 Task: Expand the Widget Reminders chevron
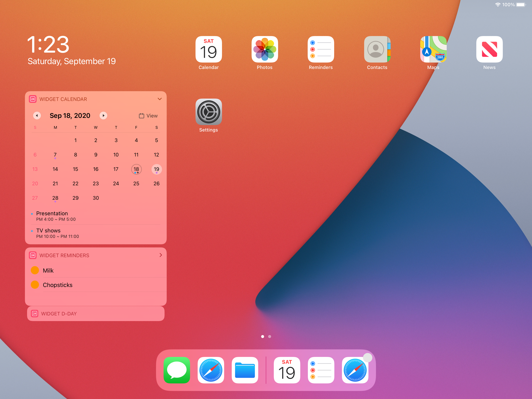pos(161,255)
